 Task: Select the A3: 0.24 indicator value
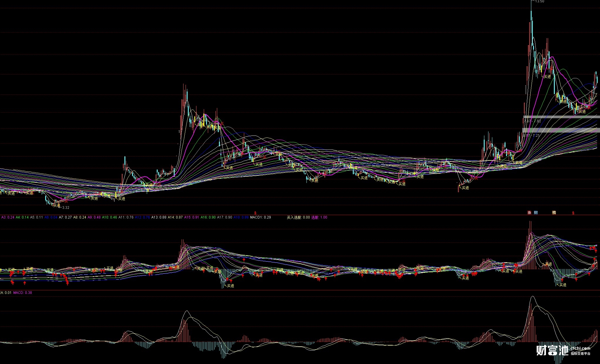(8, 217)
